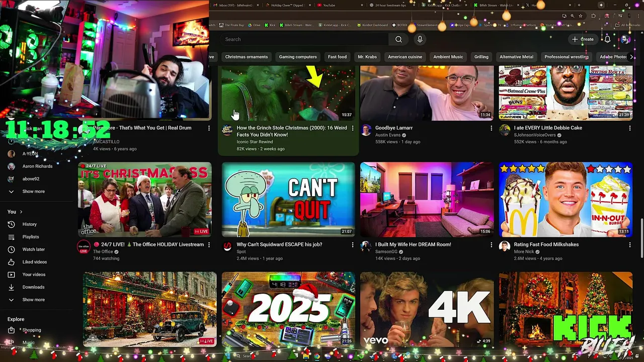Open Austin Evans channel avatar
Image resolution: width=644 pixels, height=362 pixels.
coord(366,130)
